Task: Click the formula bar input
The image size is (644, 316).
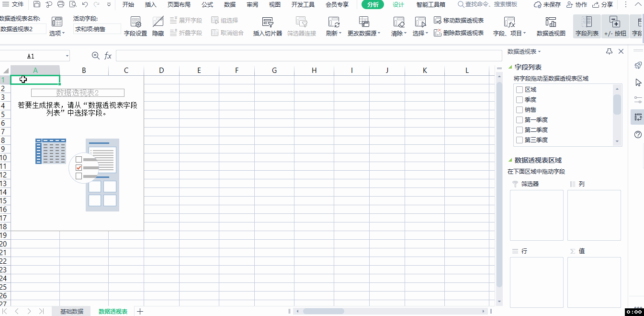Action: point(308,56)
